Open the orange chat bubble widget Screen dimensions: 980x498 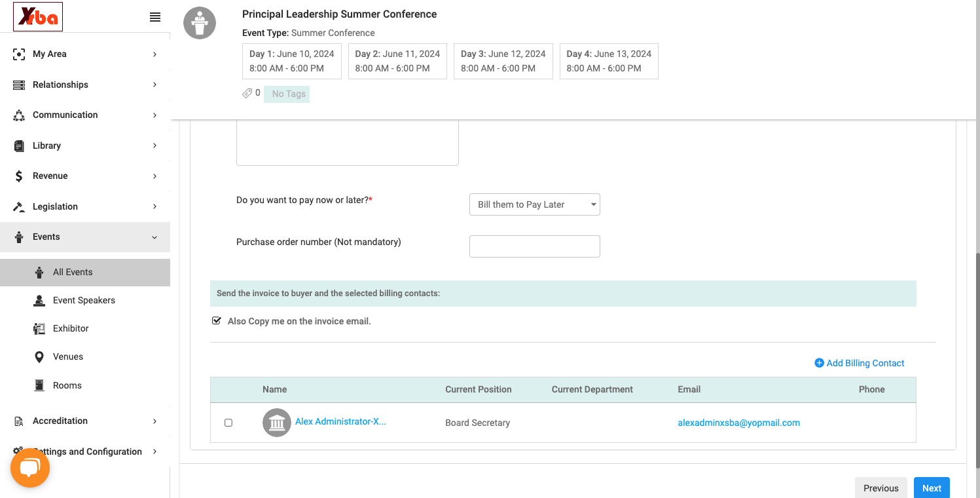30,468
